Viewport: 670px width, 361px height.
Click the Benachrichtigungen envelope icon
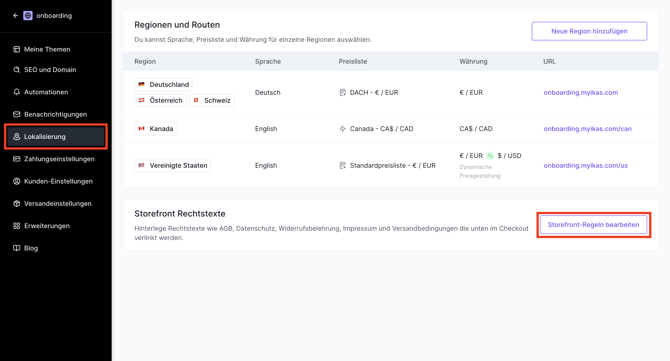tap(17, 114)
